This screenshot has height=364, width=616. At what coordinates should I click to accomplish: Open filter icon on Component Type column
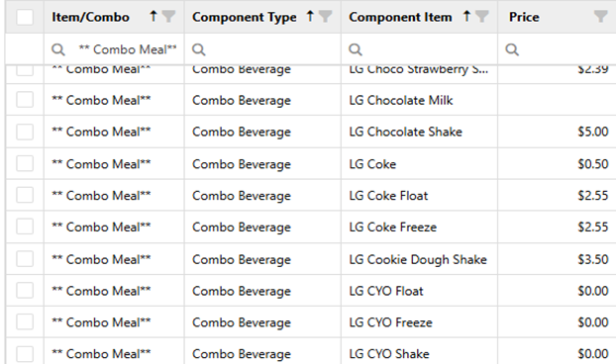click(325, 17)
